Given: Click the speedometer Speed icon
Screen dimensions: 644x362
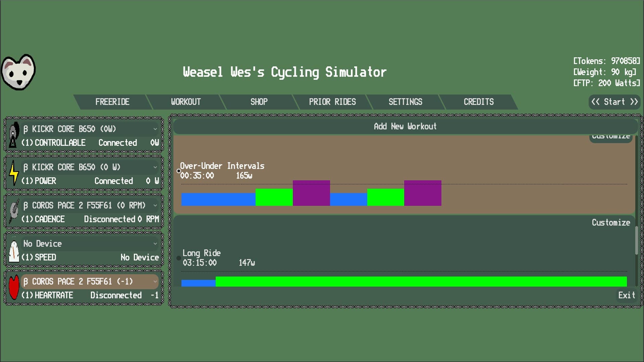Looking at the screenshot, I should (13, 250).
